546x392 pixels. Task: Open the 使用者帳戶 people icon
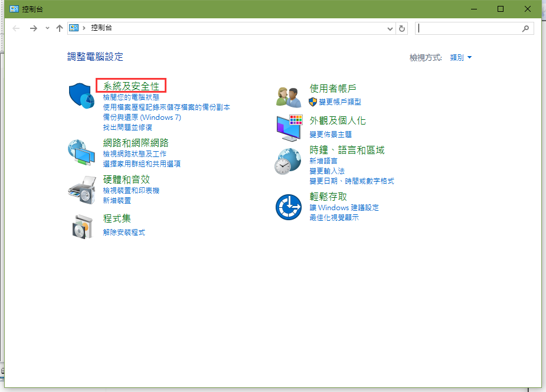tap(289, 97)
